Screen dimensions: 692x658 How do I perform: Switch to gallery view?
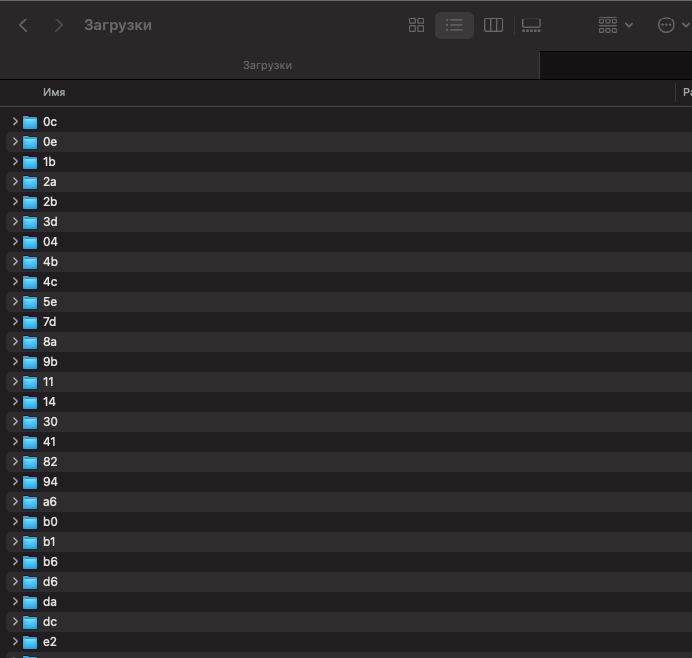point(531,25)
